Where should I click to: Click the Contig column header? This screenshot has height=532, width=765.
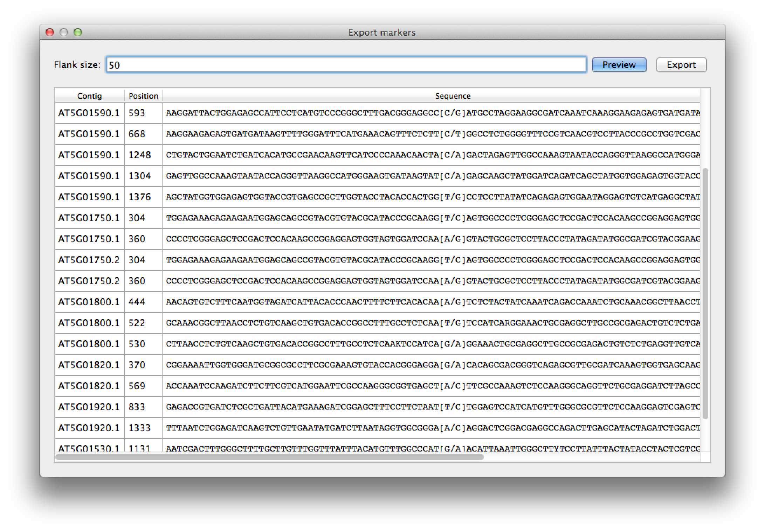(x=89, y=96)
